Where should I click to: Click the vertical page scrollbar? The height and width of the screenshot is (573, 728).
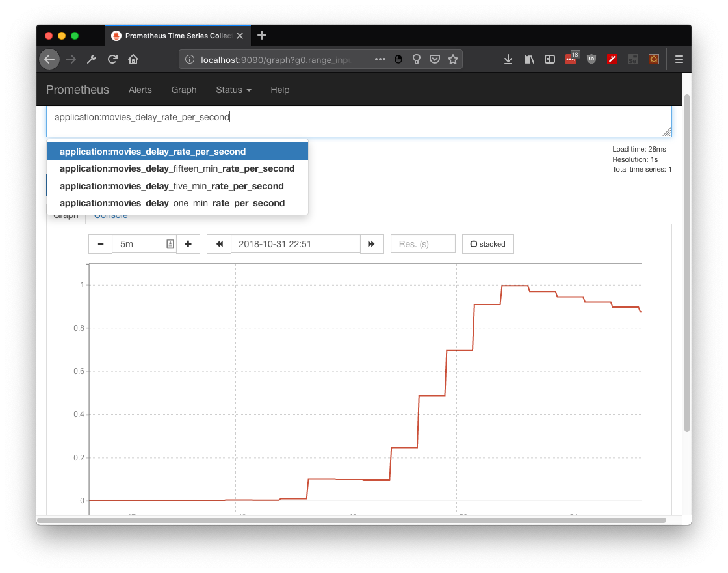(686, 260)
